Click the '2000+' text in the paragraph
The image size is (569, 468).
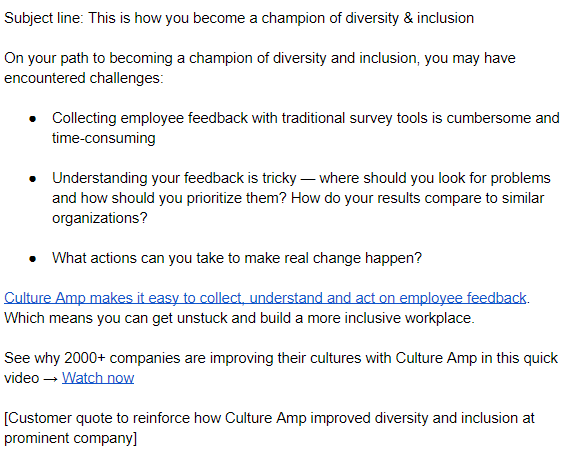coord(85,358)
